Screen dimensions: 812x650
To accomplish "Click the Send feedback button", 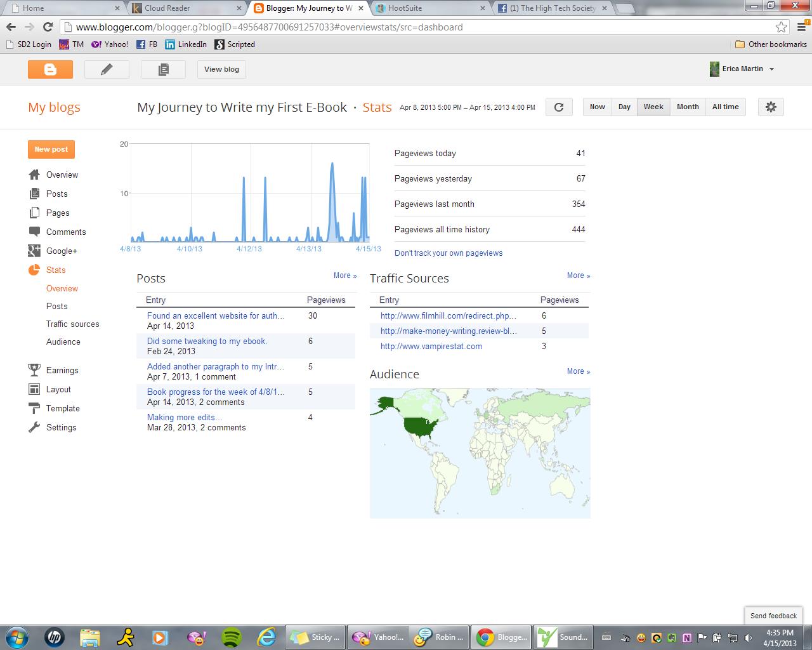I will tap(773, 616).
